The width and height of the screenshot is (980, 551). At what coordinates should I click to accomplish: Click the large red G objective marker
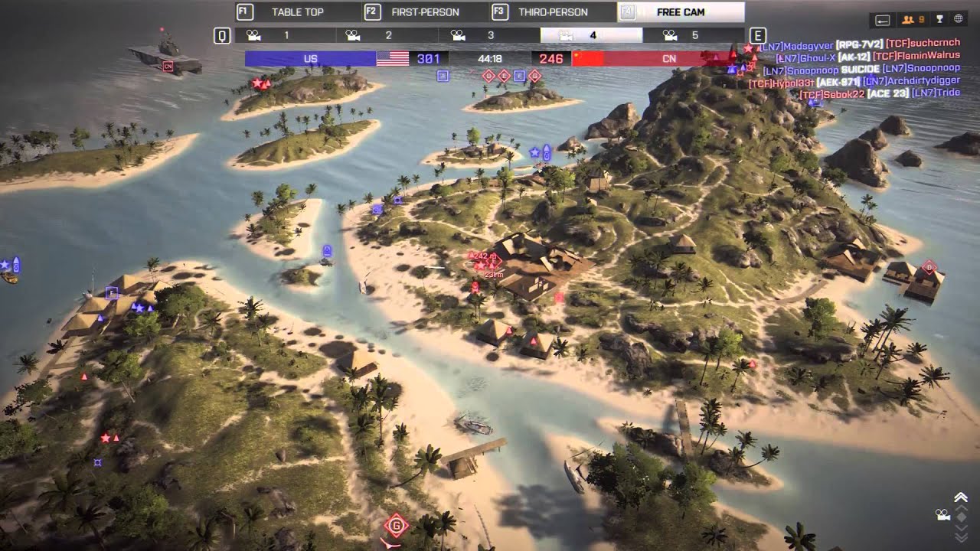[396, 525]
